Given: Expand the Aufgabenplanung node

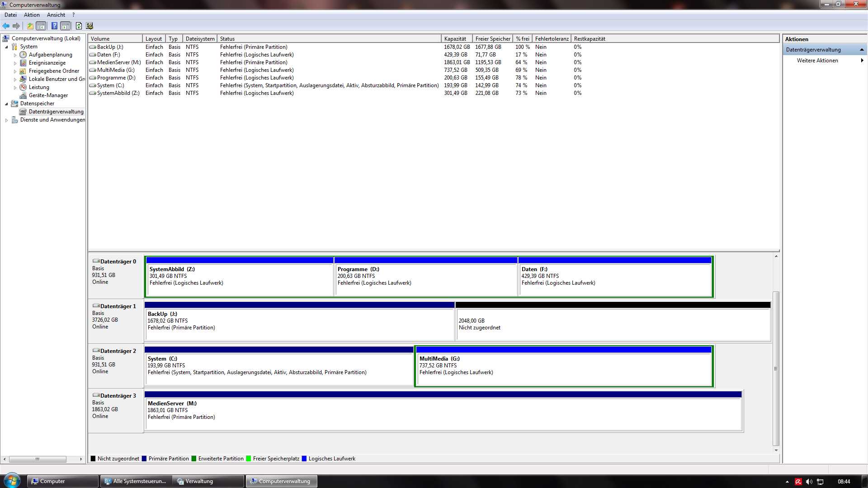Looking at the screenshot, I should 15,55.
